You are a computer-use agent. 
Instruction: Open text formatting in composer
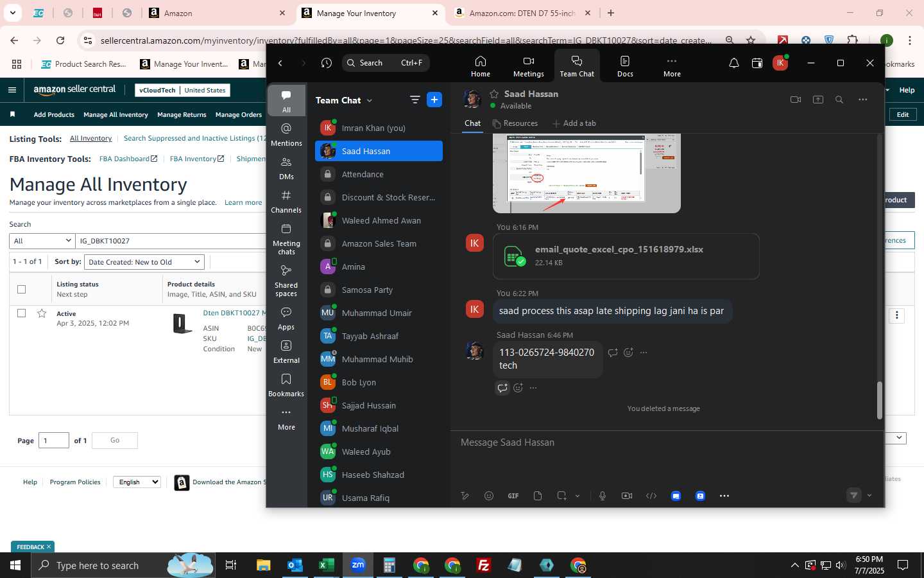coord(465,496)
